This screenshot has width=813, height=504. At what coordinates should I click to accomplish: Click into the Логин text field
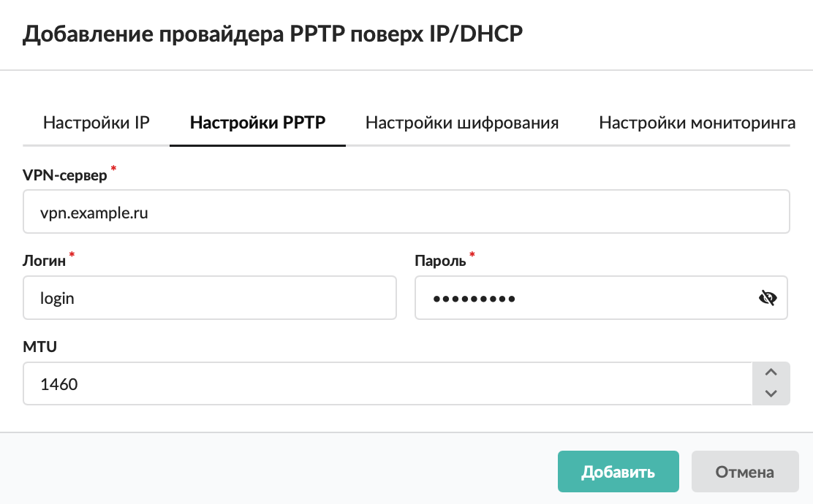(x=210, y=298)
